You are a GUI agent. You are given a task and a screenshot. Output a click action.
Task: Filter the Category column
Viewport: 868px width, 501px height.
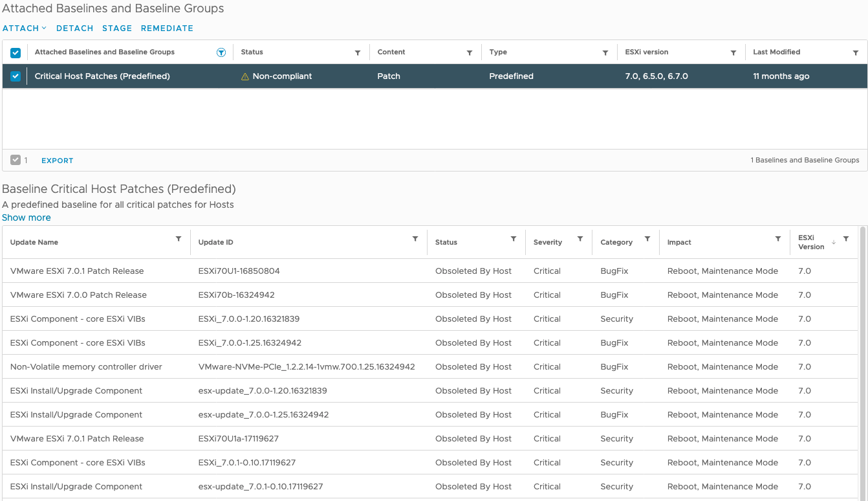point(647,239)
